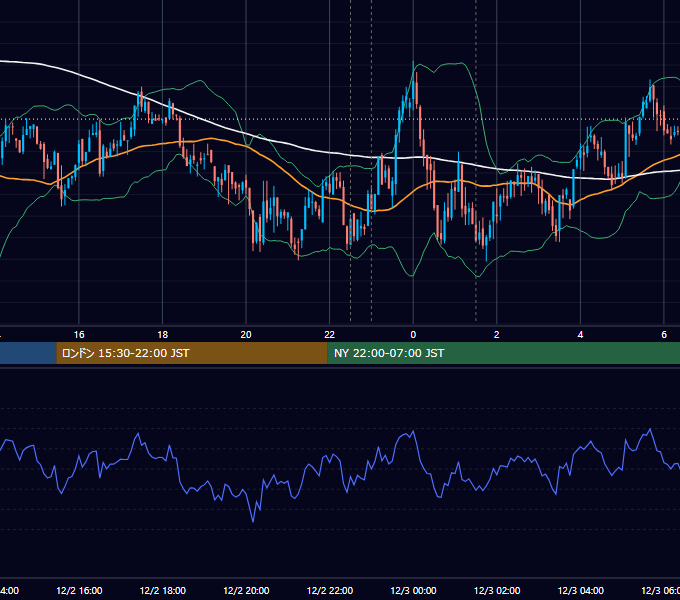Click the NY 22:00-07:00 JST session bar
The image size is (680, 600).
(x=503, y=353)
